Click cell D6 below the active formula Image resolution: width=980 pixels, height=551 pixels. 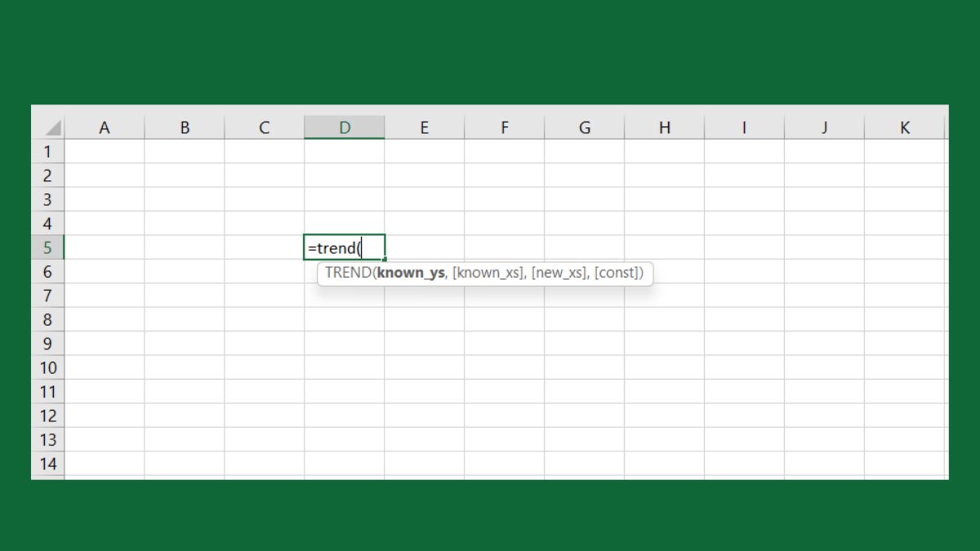(344, 271)
